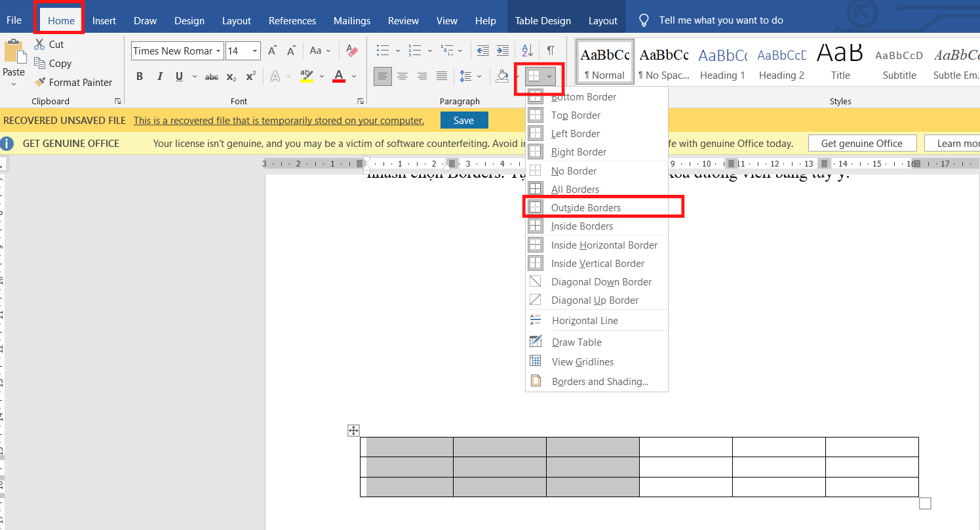Apply Text Effects to text

(275, 77)
